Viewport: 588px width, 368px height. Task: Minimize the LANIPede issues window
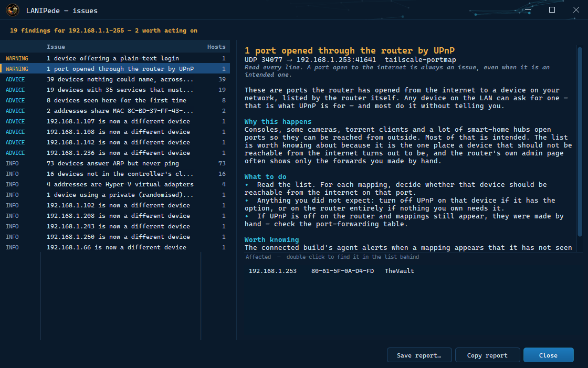[528, 10]
